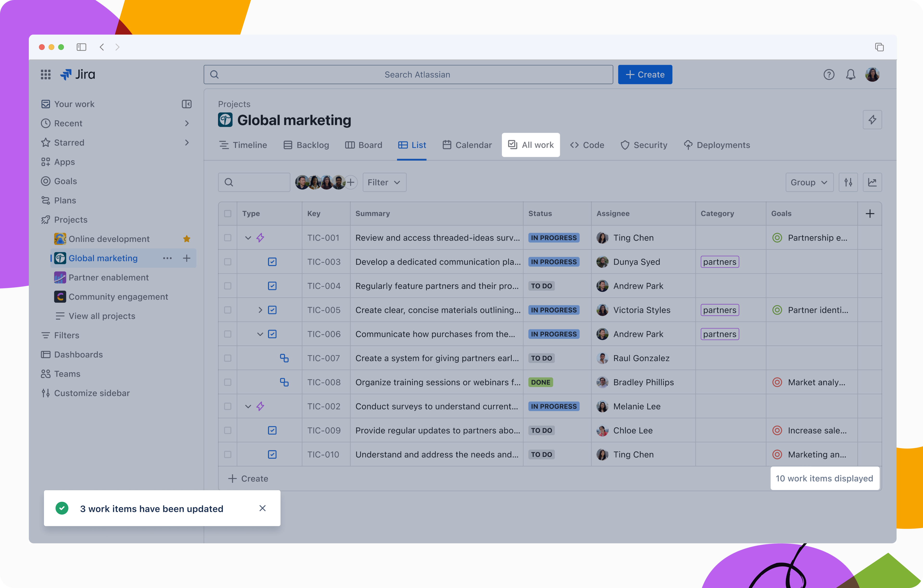Check the TIC-001 row checkbox

228,238
